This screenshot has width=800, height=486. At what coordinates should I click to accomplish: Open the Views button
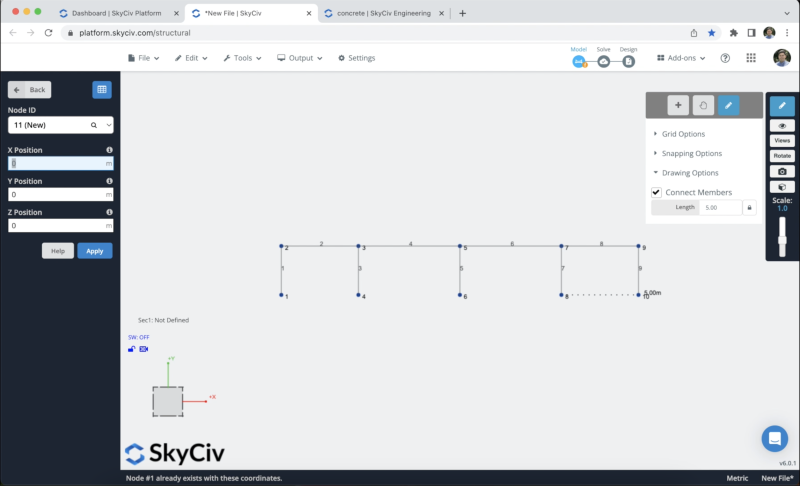782,141
